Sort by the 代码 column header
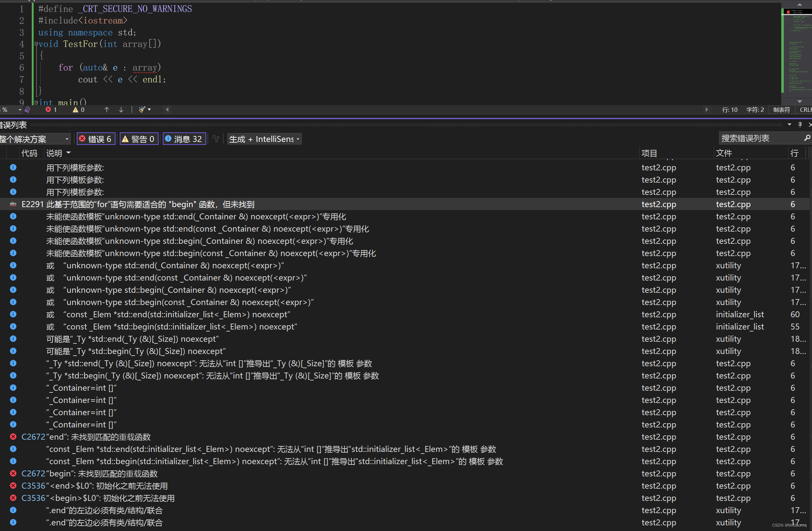Image resolution: width=812 pixels, height=531 pixels. click(x=29, y=153)
